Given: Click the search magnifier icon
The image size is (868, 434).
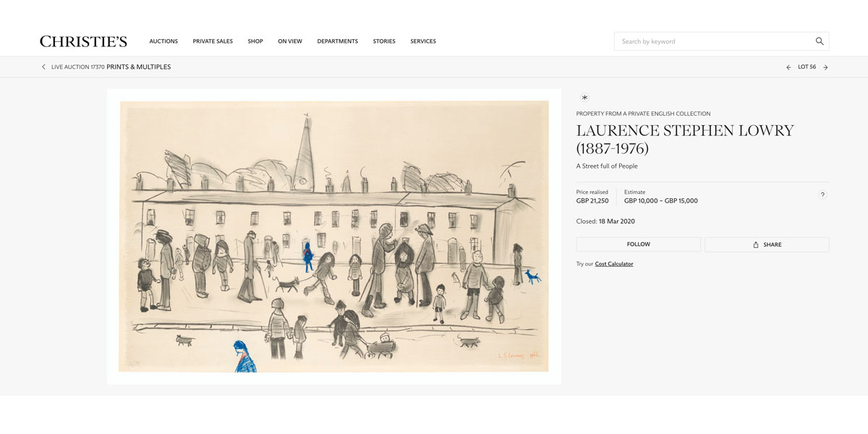Looking at the screenshot, I should coord(820,41).
